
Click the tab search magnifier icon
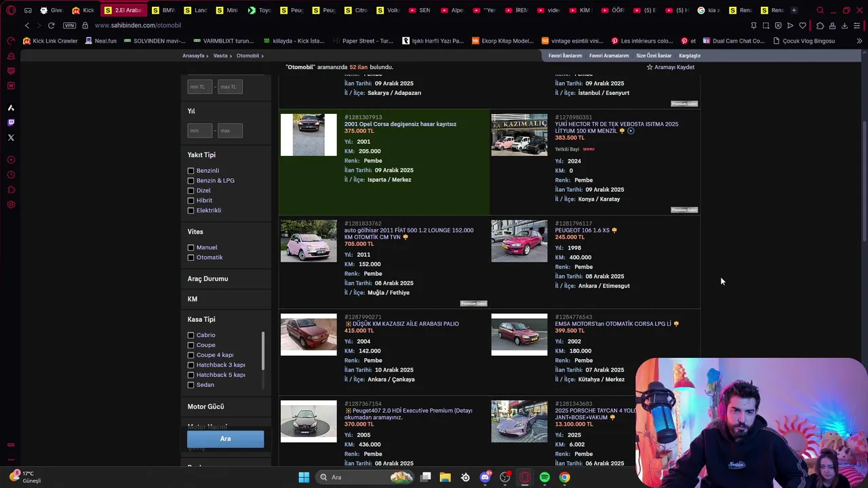pos(820,10)
